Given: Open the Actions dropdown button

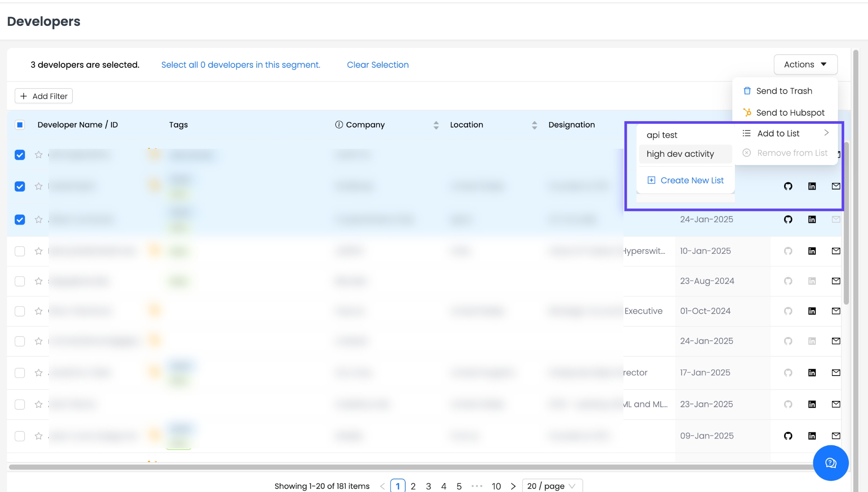Looking at the screenshot, I should (x=805, y=64).
